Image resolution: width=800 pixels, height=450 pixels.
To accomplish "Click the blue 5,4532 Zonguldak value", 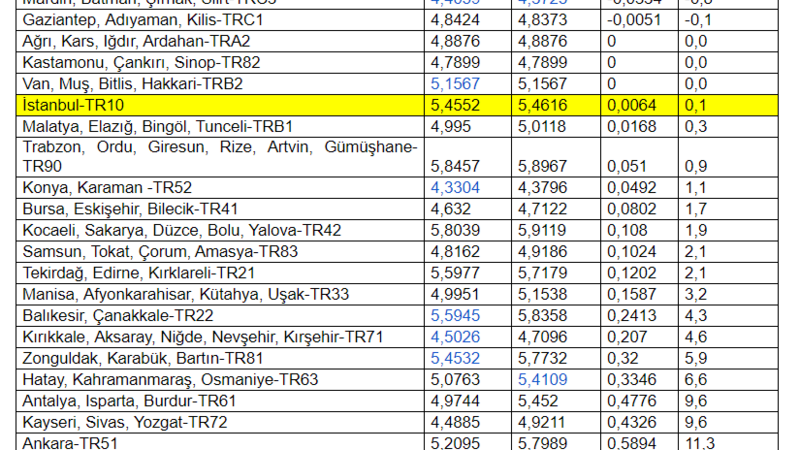I will [x=453, y=357].
